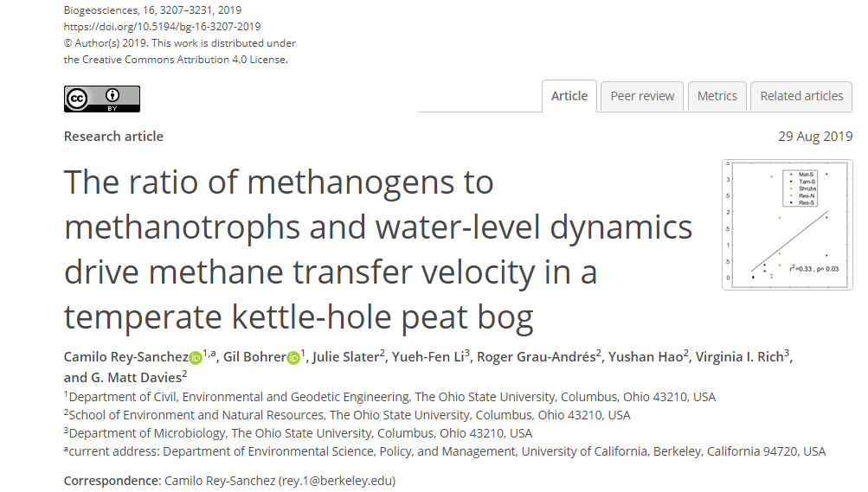Enlarge the scatter plot figure thumbnail
Screen dimensions: 868x492
(x=787, y=224)
